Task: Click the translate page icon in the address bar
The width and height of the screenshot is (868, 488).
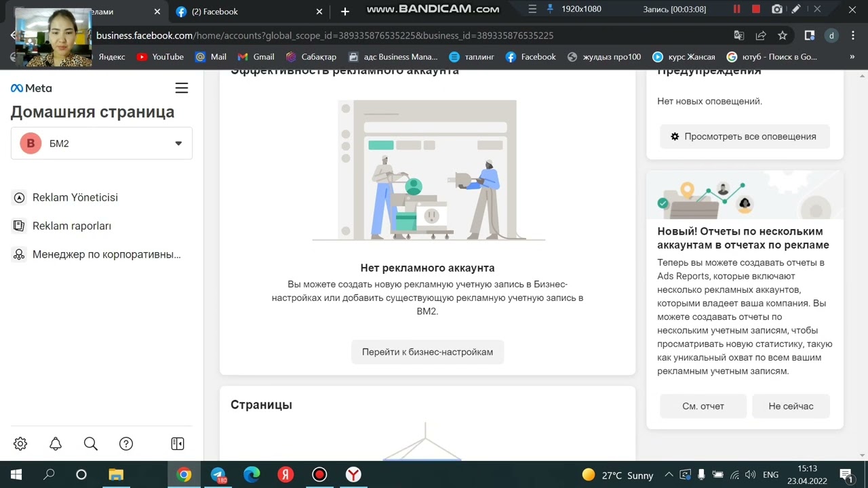Action: 739,35
